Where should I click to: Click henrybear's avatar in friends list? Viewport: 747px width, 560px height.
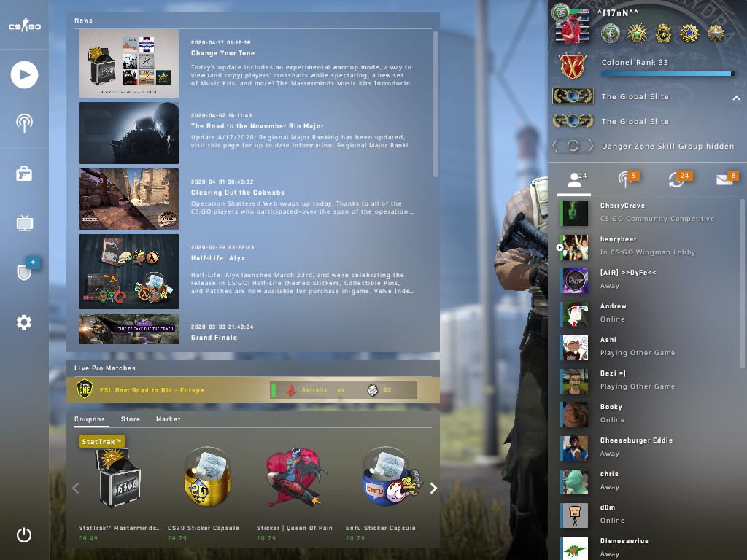tap(574, 246)
